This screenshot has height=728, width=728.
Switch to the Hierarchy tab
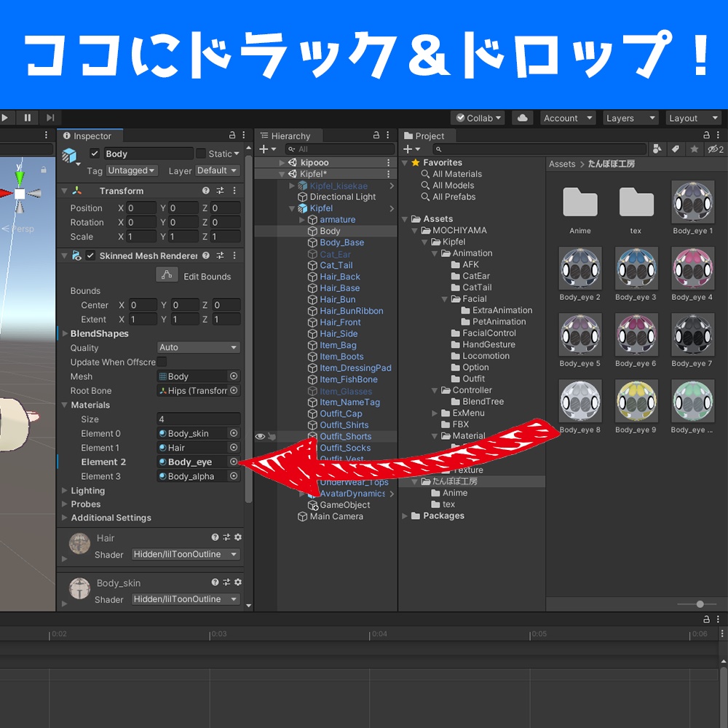click(x=288, y=135)
